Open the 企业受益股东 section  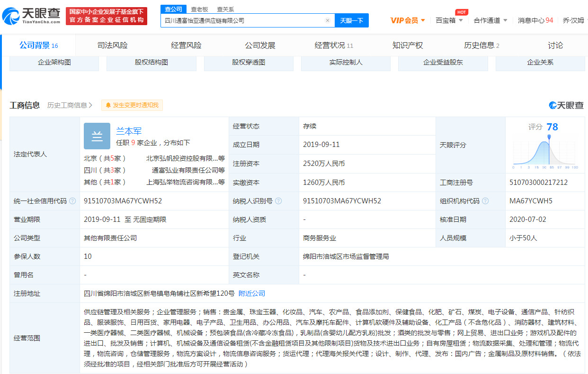(x=443, y=63)
